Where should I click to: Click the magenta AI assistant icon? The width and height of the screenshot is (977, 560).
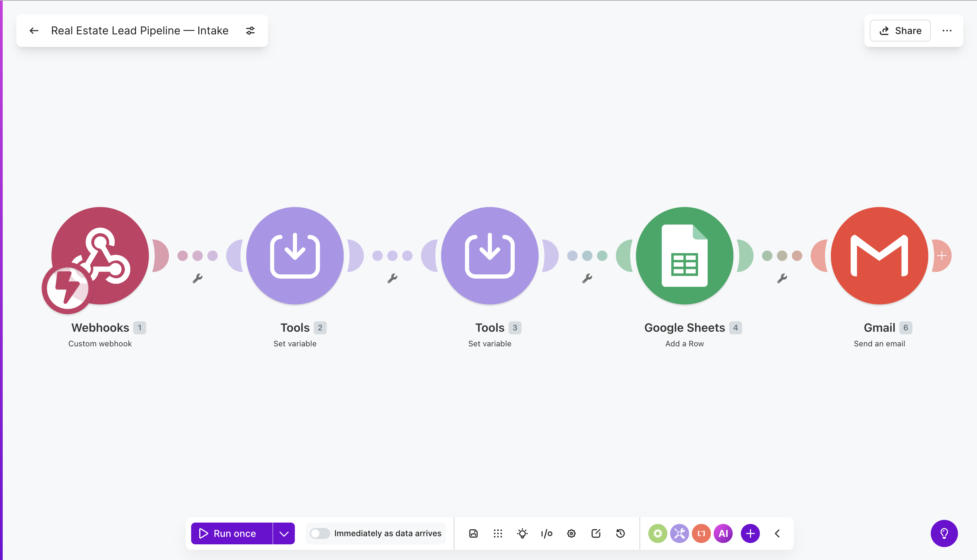tap(723, 533)
